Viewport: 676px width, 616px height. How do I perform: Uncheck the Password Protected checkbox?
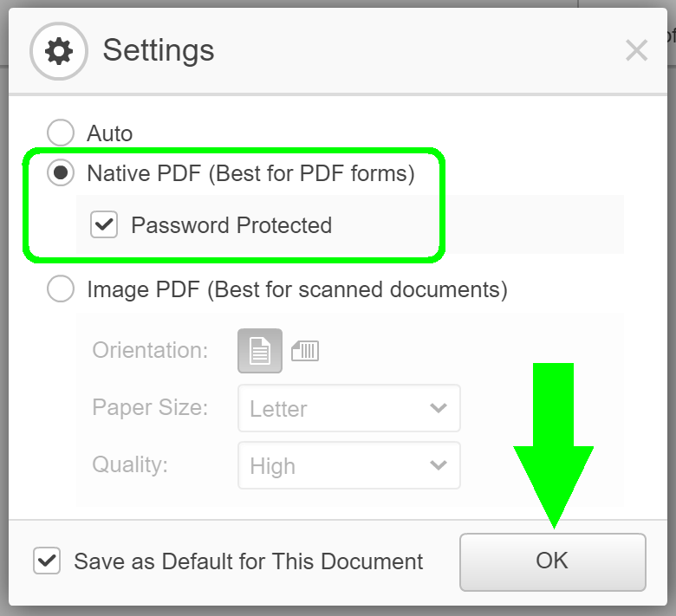[104, 224]
